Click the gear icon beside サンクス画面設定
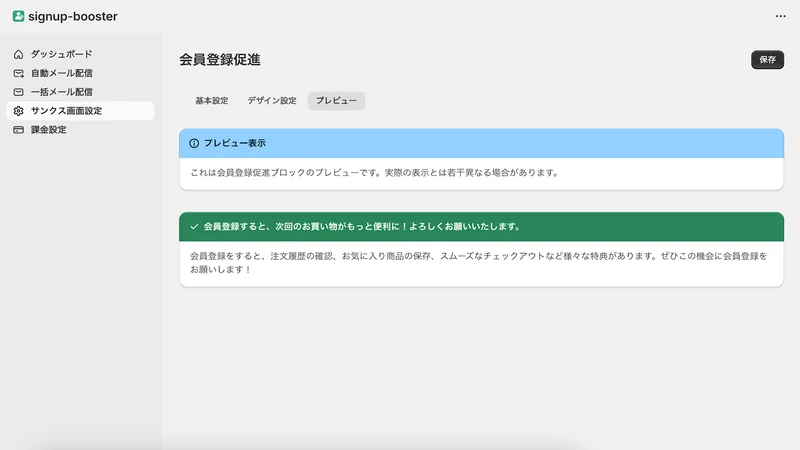Viewport: 800px width, 450px height. pos(18,111)
